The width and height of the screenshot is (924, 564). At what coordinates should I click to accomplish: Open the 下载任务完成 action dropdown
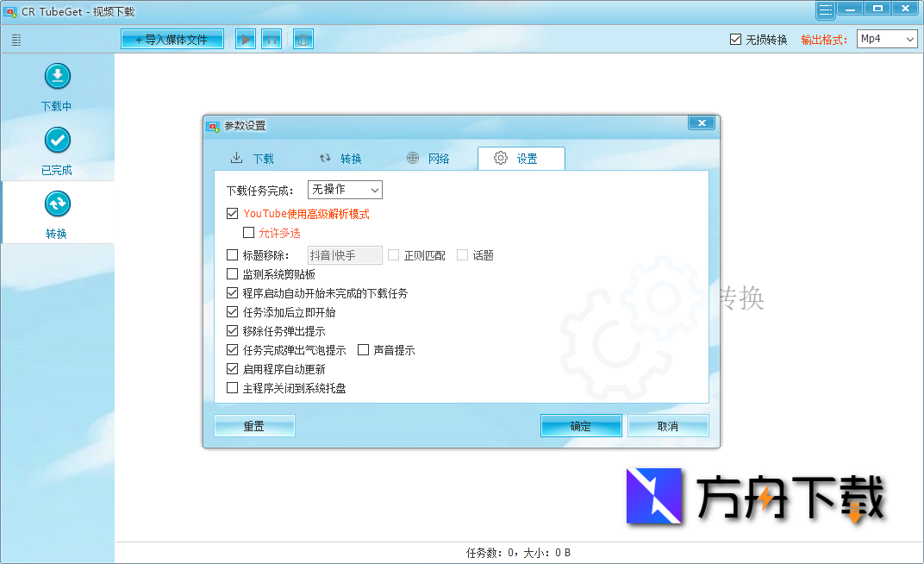click(345, 189)
